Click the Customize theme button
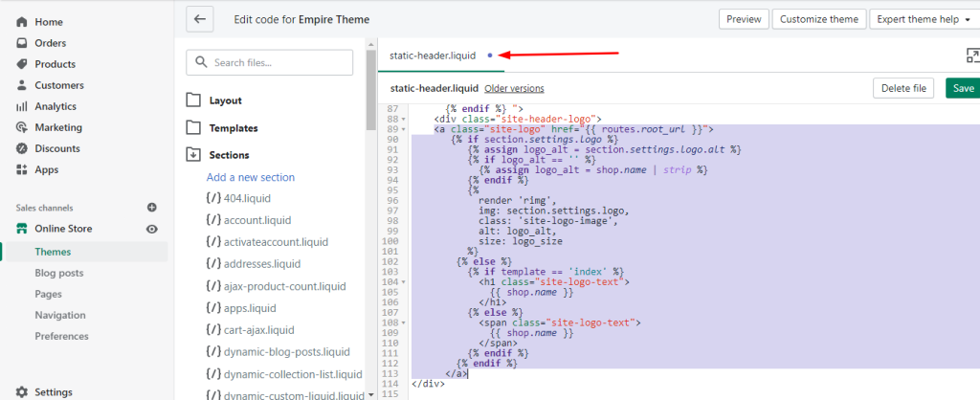 click(x=819, y=19)
